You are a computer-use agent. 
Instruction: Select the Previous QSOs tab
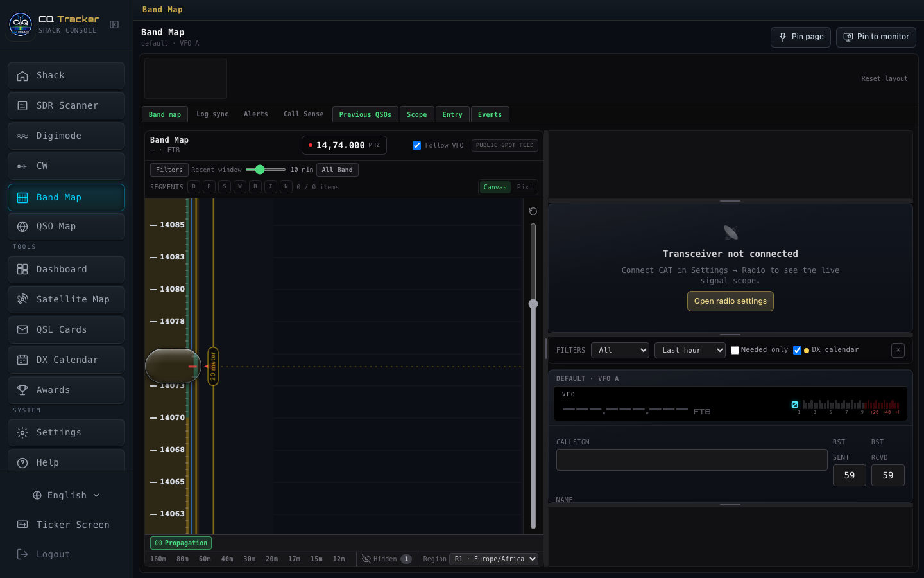365,114
